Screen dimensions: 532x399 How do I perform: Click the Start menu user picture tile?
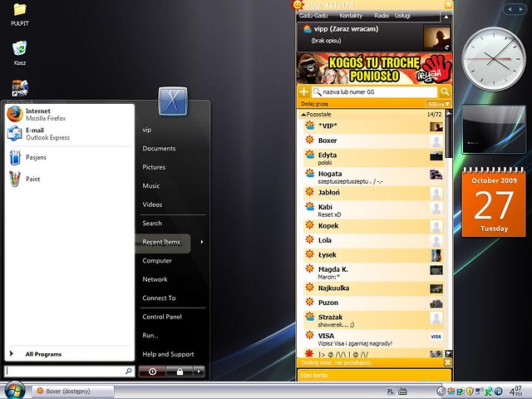pyautogui.click(x=173, y=101)
